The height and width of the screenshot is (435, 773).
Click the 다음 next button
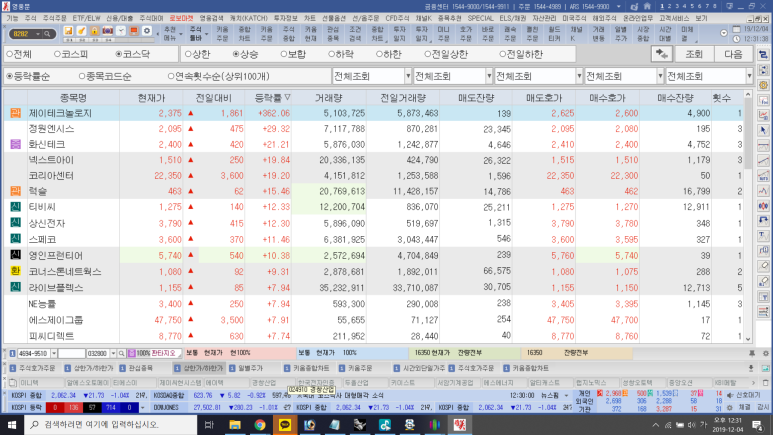733,54
